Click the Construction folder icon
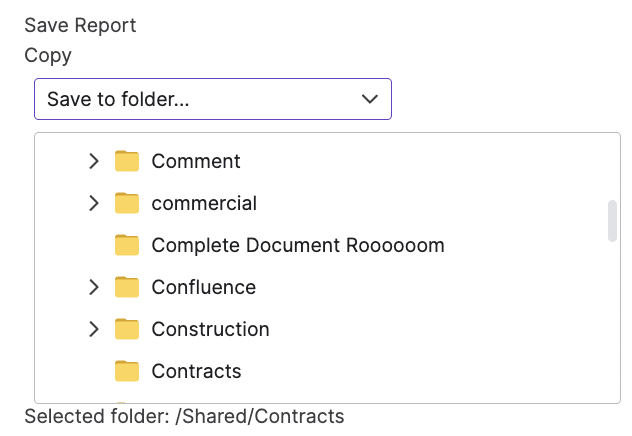Screen dimensions: 632x436 click(x=126, y=329)
